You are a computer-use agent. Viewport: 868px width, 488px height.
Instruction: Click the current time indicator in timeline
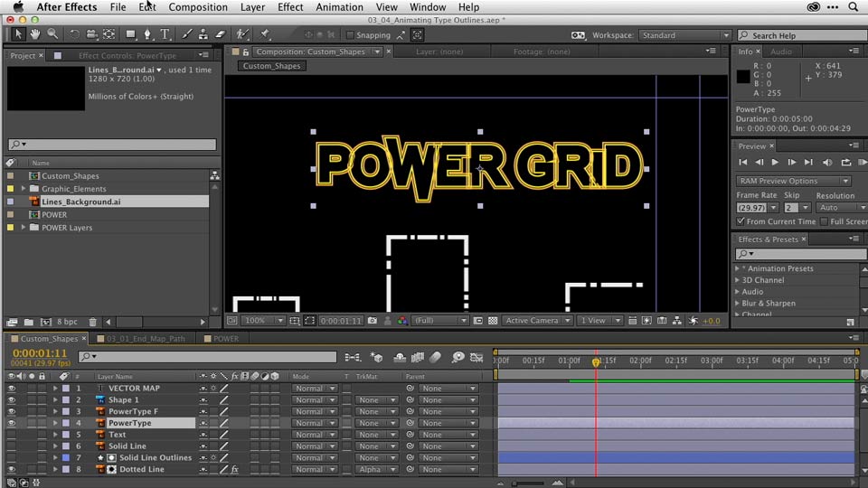click(595, 361)
